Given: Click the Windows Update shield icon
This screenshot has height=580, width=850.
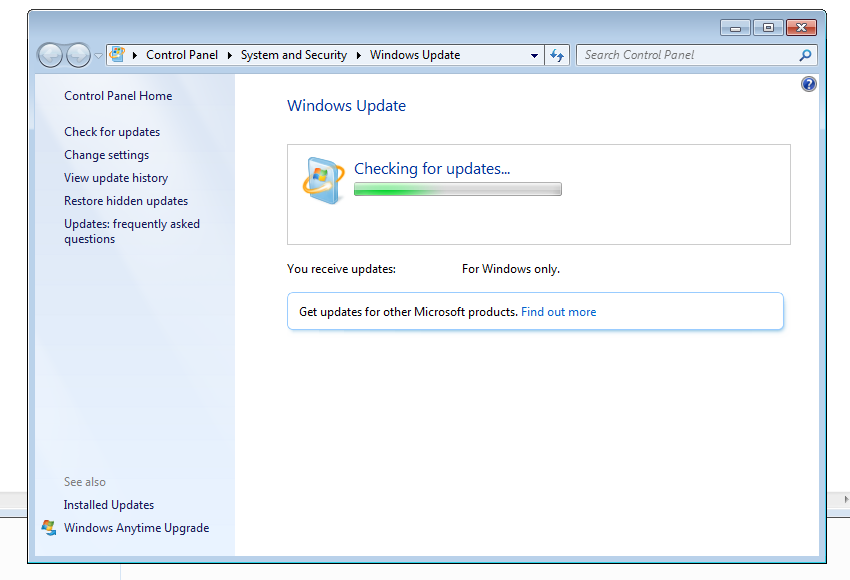Looking at the screenshot, I should click(322, 180).
